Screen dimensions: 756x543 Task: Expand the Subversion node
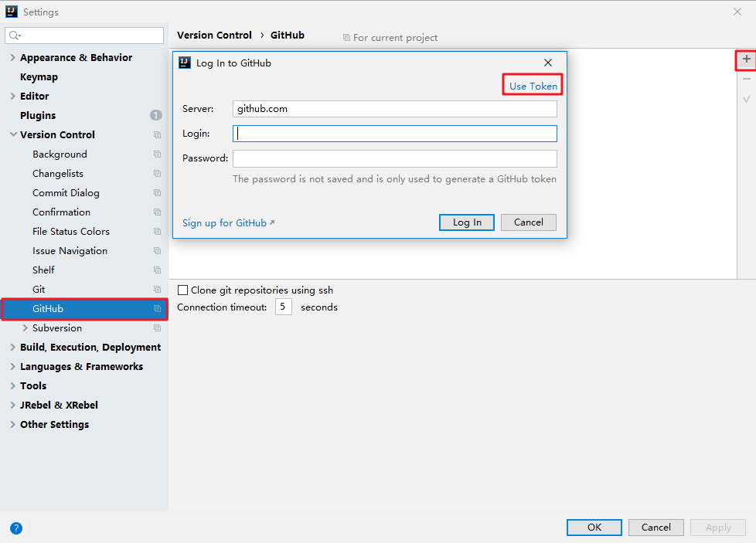click(25, 328)
